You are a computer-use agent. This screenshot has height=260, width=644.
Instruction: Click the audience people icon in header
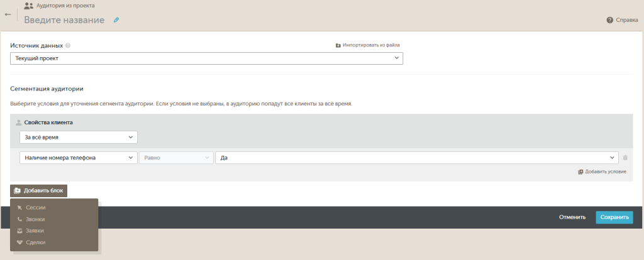(x=28, y=6)
